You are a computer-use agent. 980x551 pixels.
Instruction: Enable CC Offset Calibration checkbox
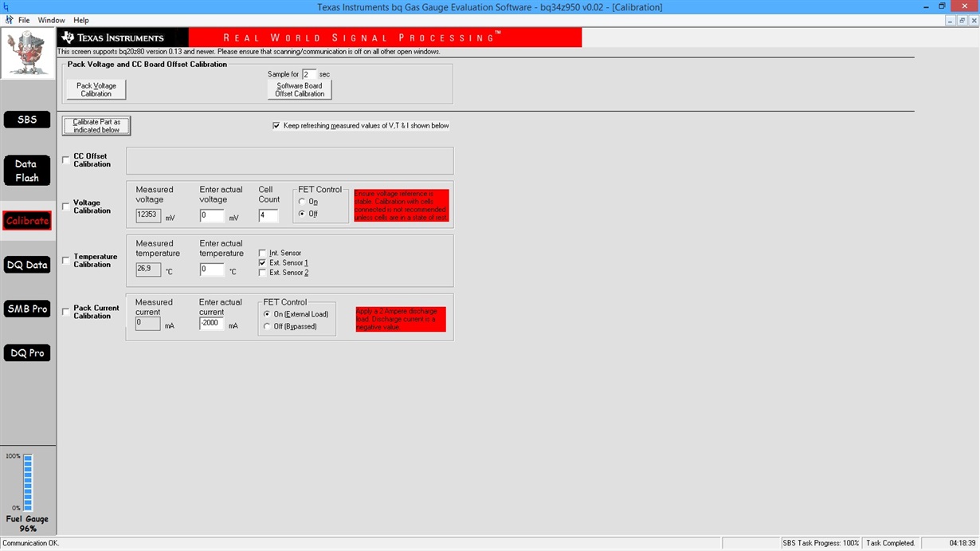(x=66, y=159)
